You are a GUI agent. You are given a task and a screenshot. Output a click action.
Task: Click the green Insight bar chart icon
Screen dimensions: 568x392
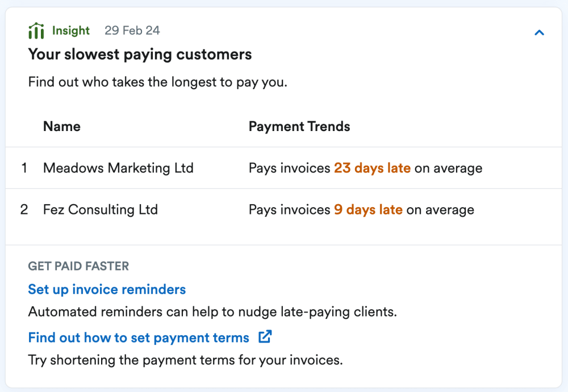36,31
